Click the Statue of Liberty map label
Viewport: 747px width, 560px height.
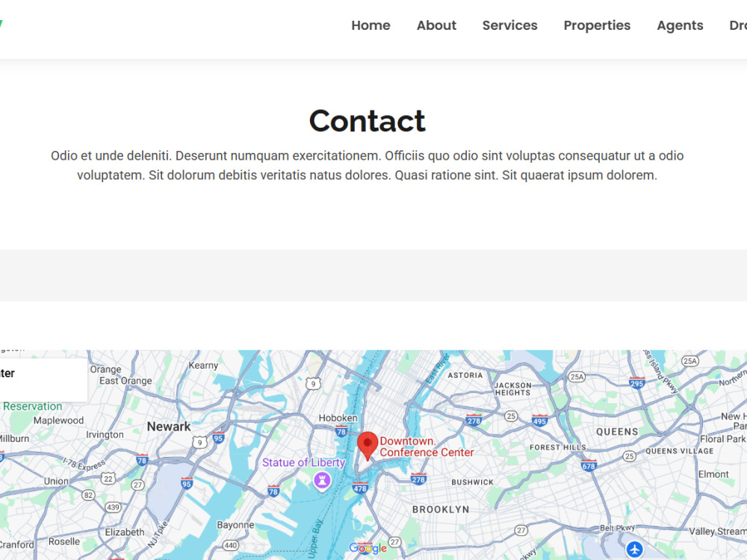[x=303, y=462]
